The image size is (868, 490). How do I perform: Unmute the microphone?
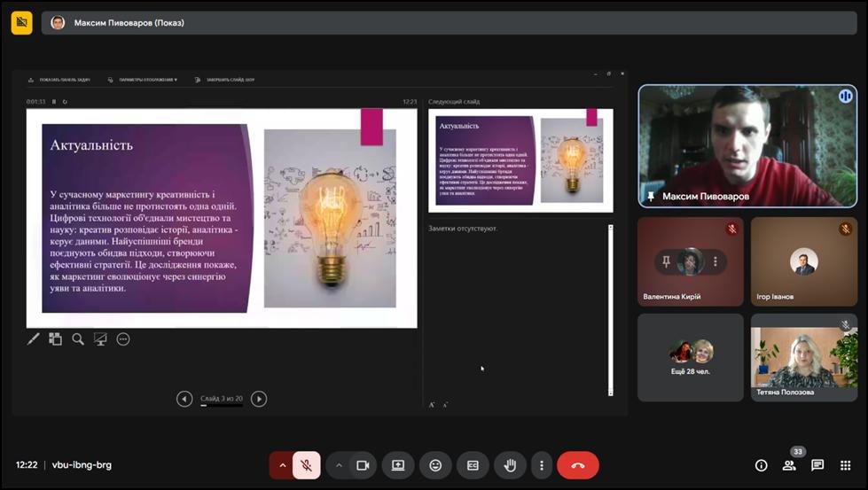click(x=307, y=465)
